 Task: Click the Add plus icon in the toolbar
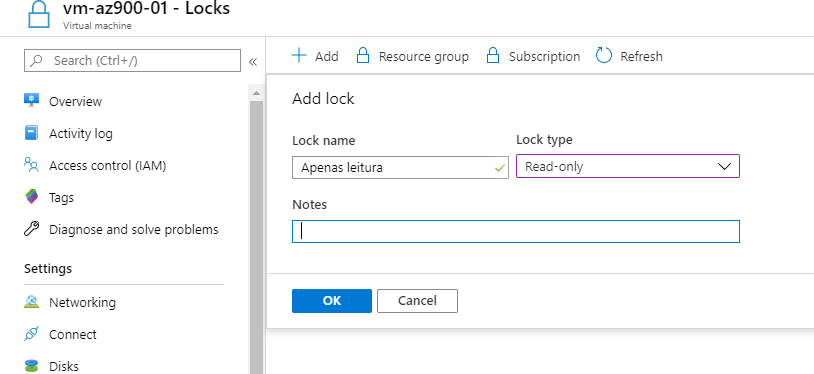pos(299,56)
